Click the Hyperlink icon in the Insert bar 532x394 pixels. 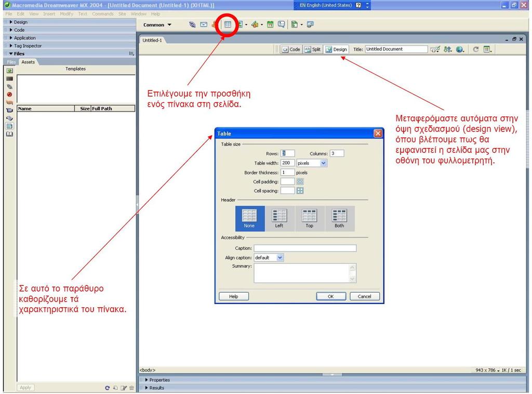(192, 24)
